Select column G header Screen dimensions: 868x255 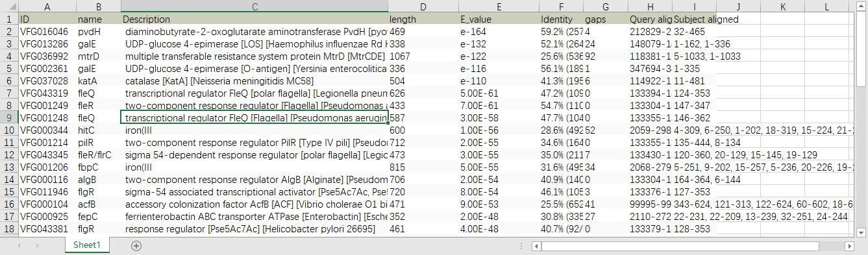pos(606,6)
